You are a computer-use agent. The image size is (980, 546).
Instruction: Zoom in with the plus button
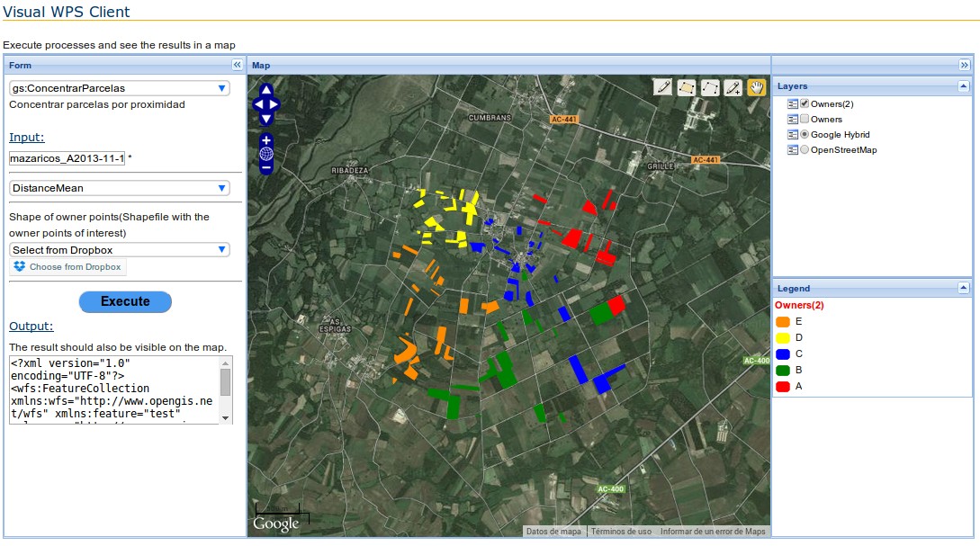click(x=266, y=140)
